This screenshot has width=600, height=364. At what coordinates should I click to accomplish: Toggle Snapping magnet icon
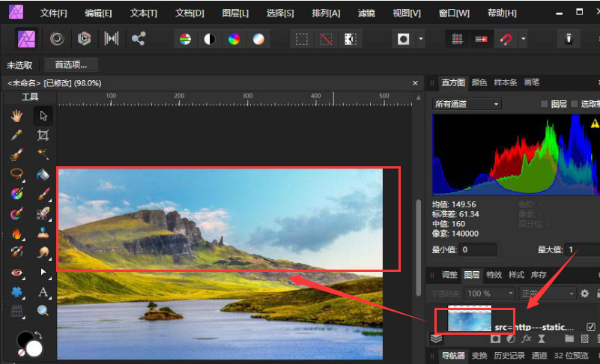506,39
